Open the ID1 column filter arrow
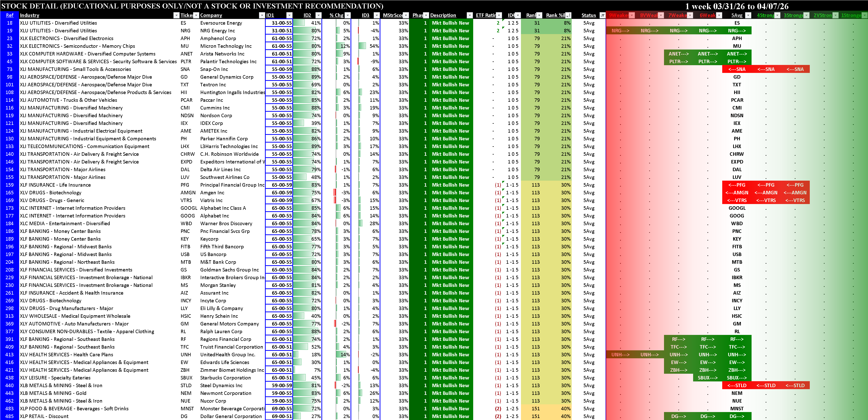Viewport: 868px width, 420px height. click(289, 15)
